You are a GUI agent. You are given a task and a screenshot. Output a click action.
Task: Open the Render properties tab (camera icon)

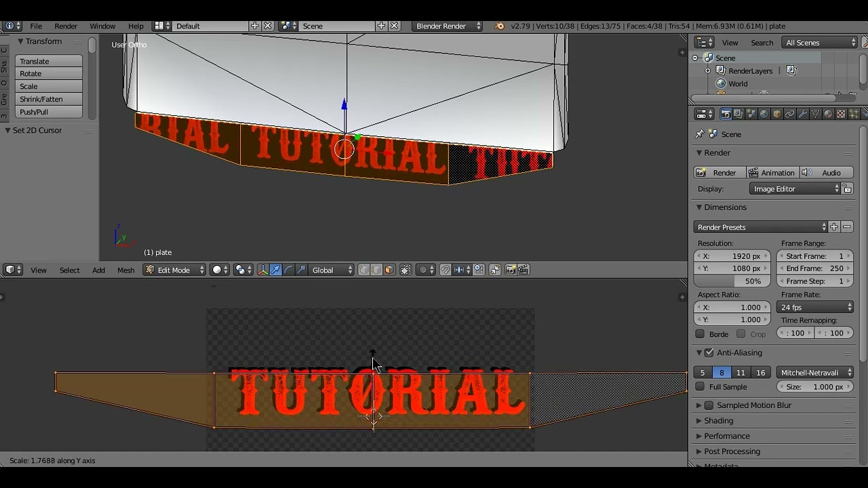(x=726, y=114)
